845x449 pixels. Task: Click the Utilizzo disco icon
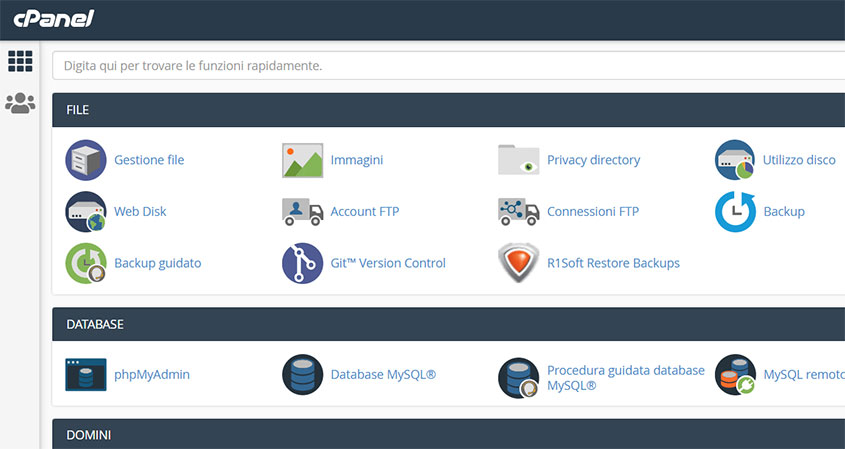[735, 160]
